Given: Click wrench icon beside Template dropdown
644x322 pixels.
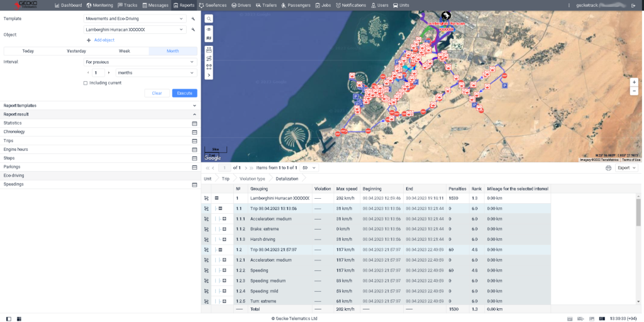Looking at the screenshot, I should (x=194, y=18).
